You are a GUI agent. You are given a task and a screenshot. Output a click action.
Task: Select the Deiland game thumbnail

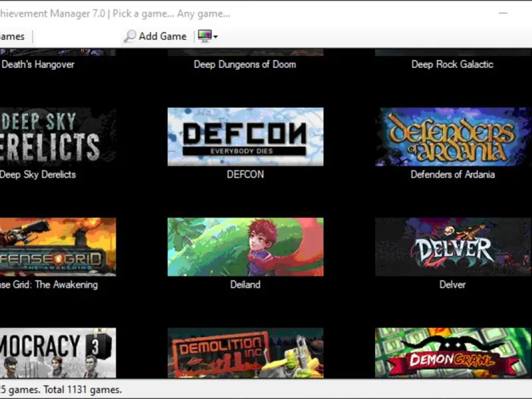point(245,247)
